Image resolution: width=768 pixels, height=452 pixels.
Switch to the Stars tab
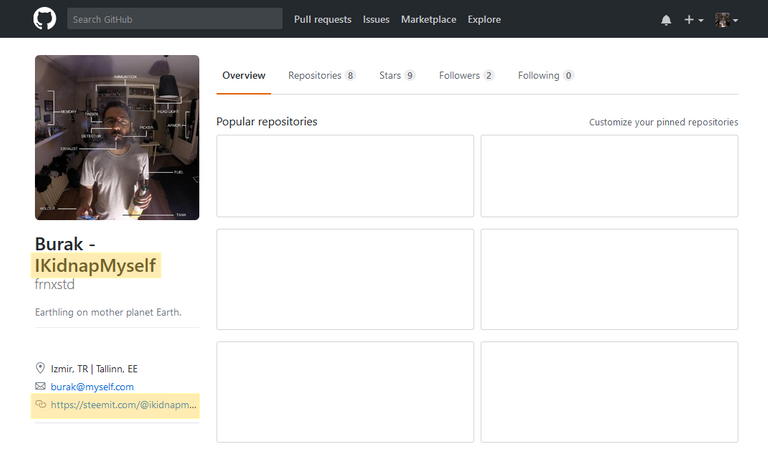coord(397,75)
